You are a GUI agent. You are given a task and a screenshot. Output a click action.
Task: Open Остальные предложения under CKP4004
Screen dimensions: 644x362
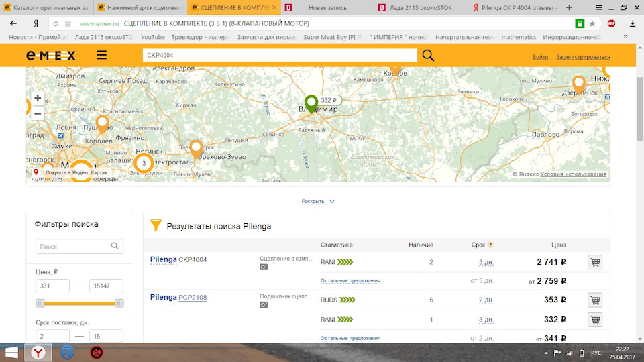click(350, 281)
